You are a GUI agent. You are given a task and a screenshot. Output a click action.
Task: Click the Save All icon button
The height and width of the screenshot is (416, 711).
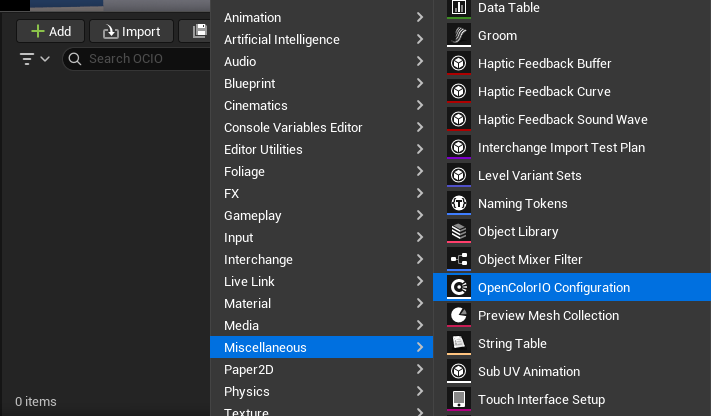tap(200, 31)
